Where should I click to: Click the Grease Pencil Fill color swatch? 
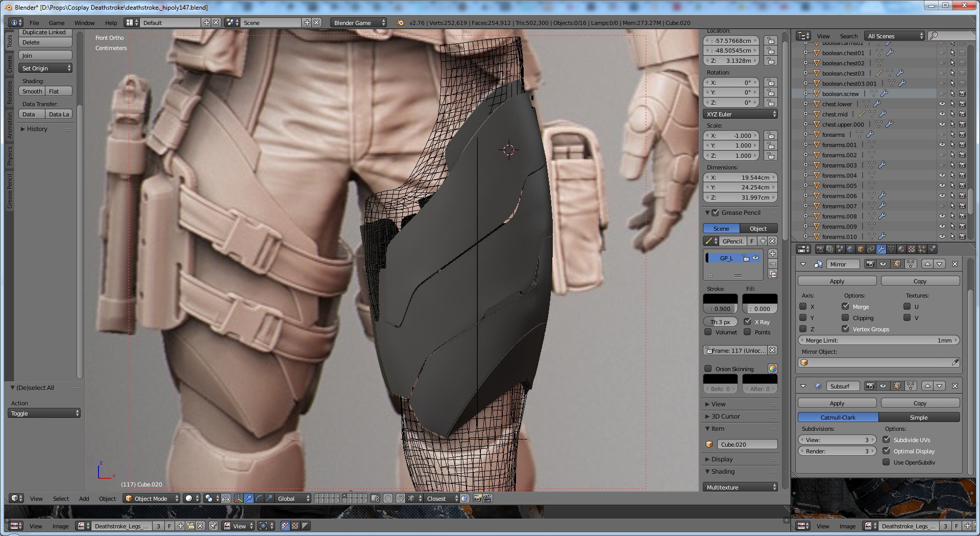coord(760,299)
